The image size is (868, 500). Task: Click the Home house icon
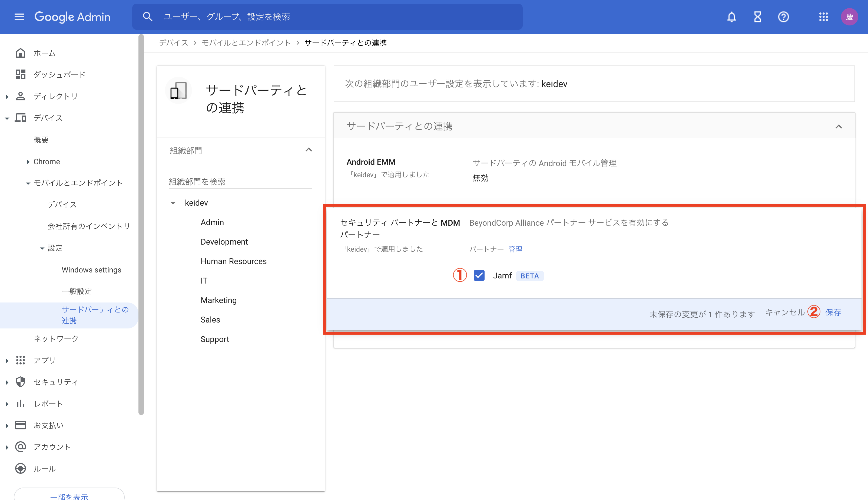[21, 53]
